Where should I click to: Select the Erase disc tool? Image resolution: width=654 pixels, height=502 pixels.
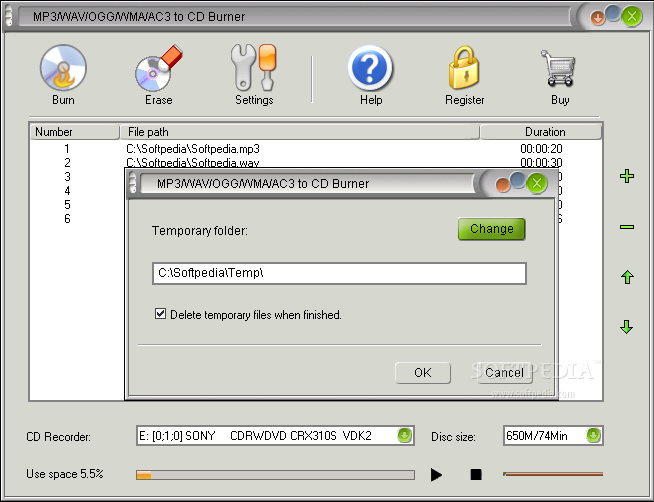tap(159, 68)
